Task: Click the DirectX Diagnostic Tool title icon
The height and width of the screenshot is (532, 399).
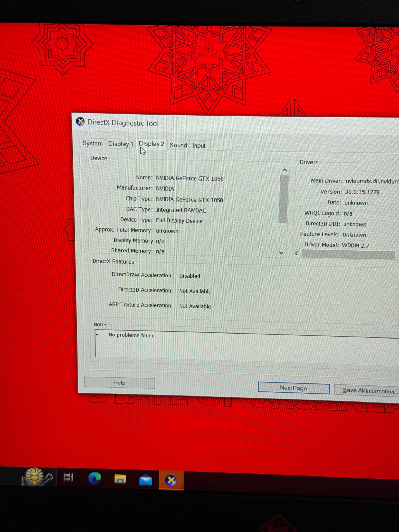Action: click(x=80, y=122)
